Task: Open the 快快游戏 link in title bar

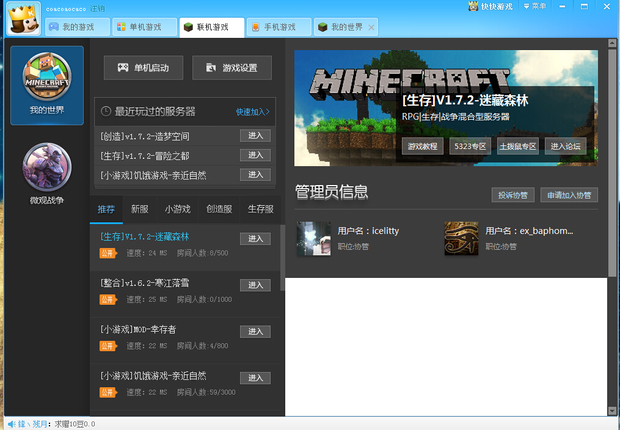Action: 497,6
